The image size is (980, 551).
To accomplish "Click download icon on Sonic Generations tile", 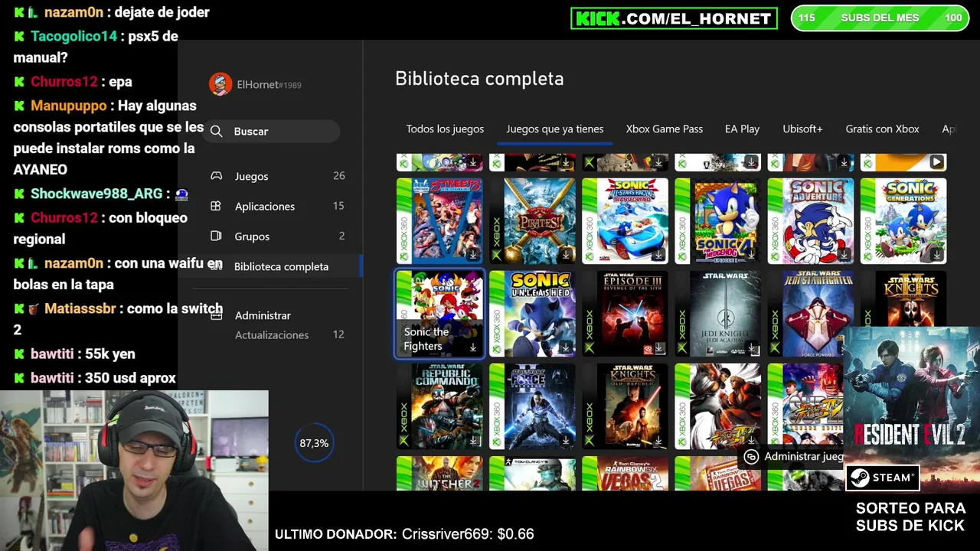I will [936, 255].
